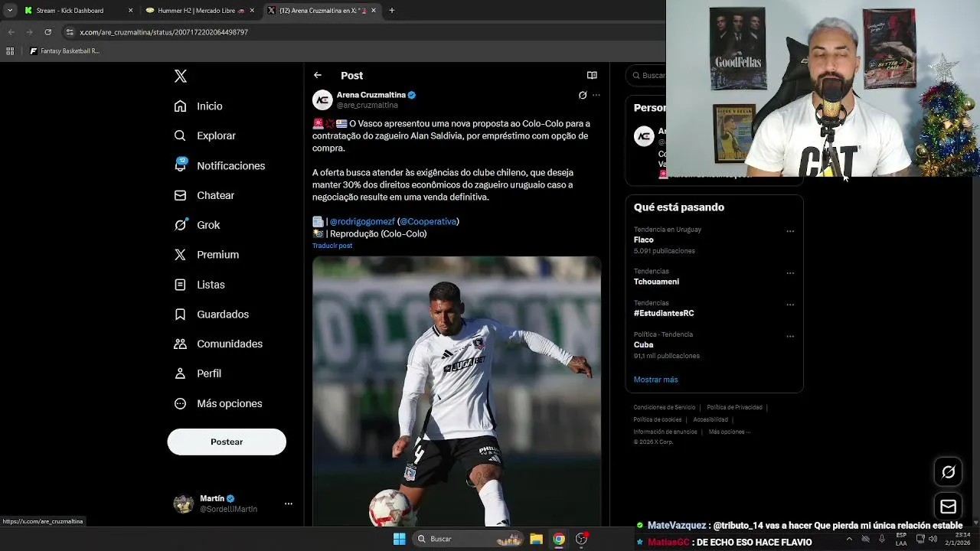980x551 pixels.
Task: Click Arena Cruzmaltina profile avatar
Action: [x=322, y=99]
